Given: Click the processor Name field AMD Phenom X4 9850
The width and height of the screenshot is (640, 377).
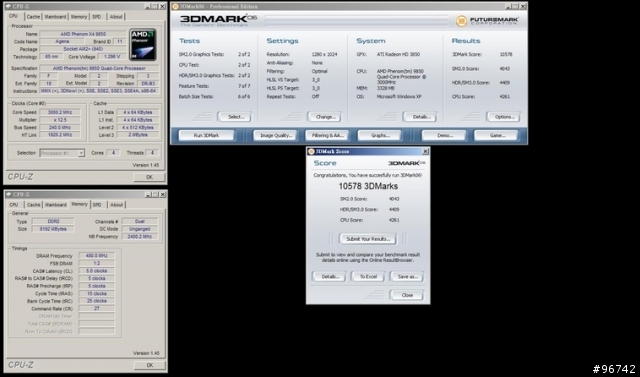Looking at the screenshot, I should point(83,34).
